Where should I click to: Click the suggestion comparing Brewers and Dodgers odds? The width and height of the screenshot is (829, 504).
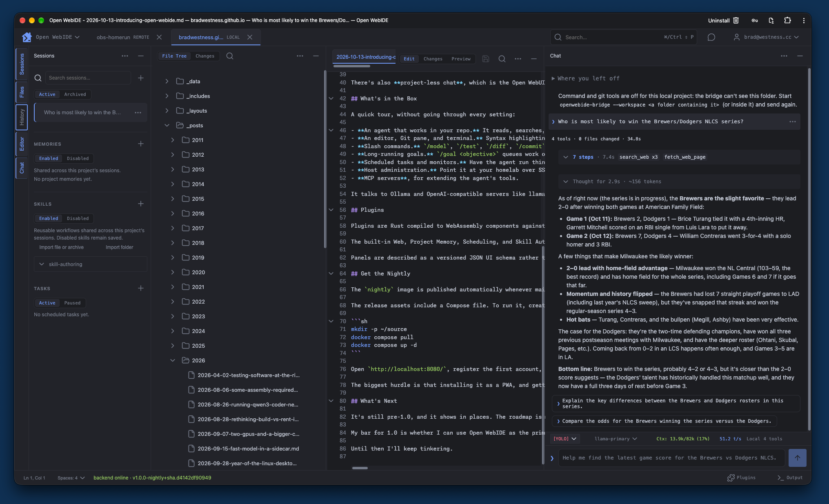(x=664, y=421)
